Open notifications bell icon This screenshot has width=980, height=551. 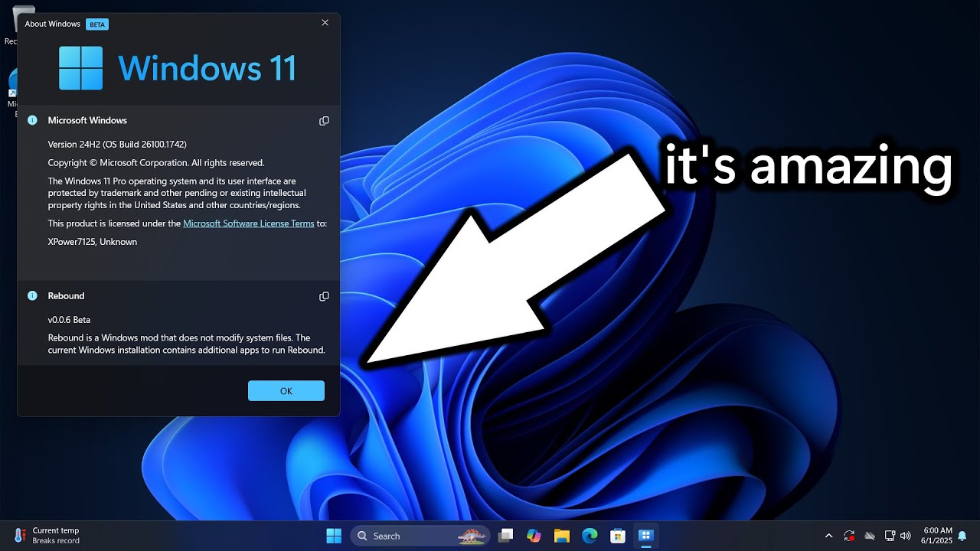click(962, 536)
